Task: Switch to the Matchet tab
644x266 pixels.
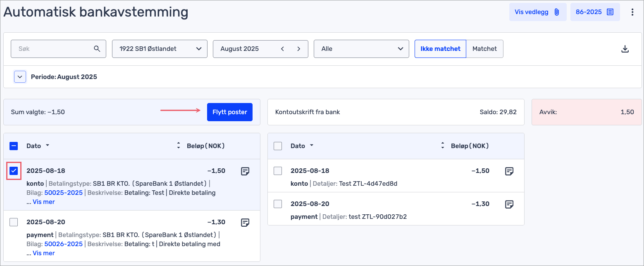Action: tap(484, 49)
